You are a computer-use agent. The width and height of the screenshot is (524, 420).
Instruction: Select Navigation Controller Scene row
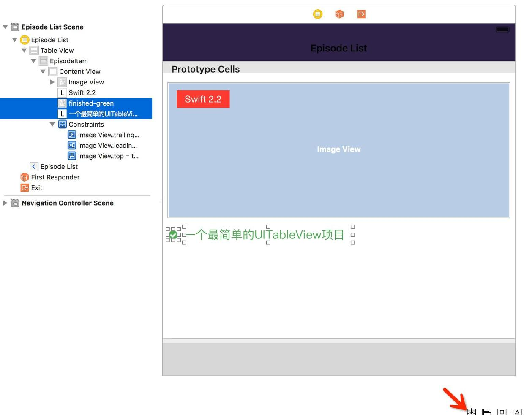point(68,203)
